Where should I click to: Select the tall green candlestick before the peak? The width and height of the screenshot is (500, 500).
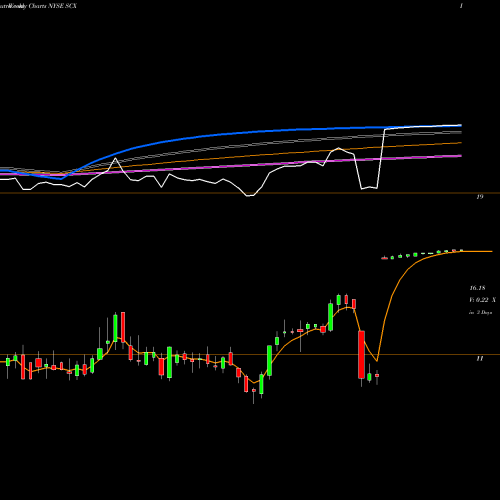331,317
